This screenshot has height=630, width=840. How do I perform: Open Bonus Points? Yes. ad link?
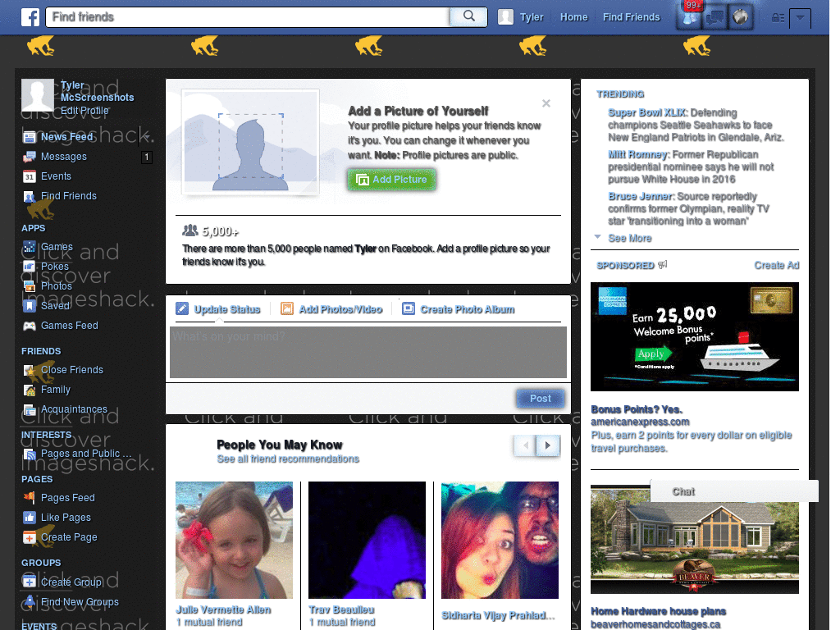(637, 409)
